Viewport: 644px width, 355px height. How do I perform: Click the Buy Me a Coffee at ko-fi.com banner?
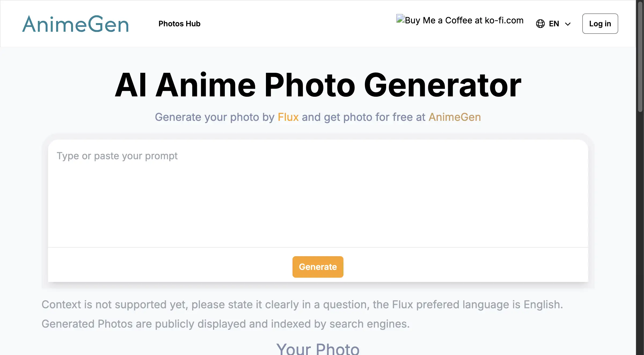[460, 20]
